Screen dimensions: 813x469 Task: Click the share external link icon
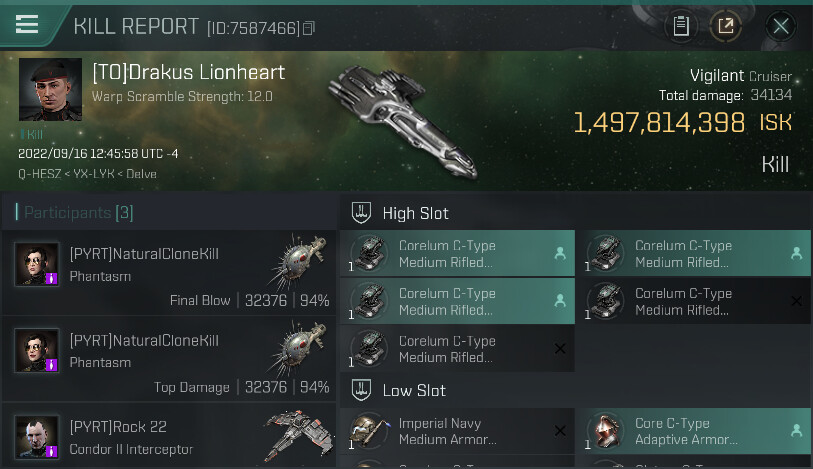(726, 26)
